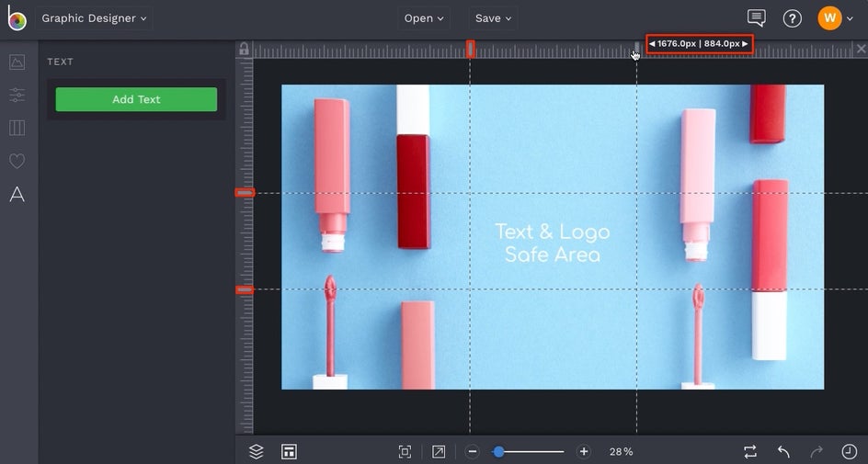This screenshot has height=464, width=868.
Task: Open the Layers panel icon
Action: pyautogui.click(x=256, y=451)
